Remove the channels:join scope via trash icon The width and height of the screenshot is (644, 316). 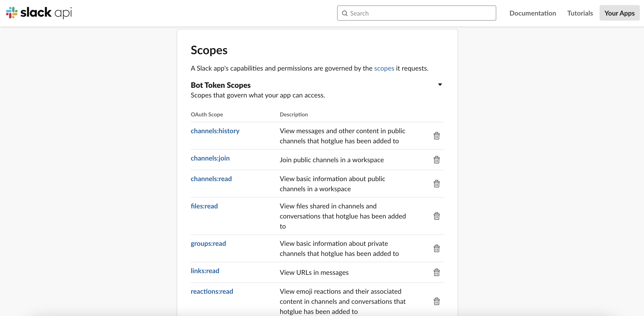[436, 160]
